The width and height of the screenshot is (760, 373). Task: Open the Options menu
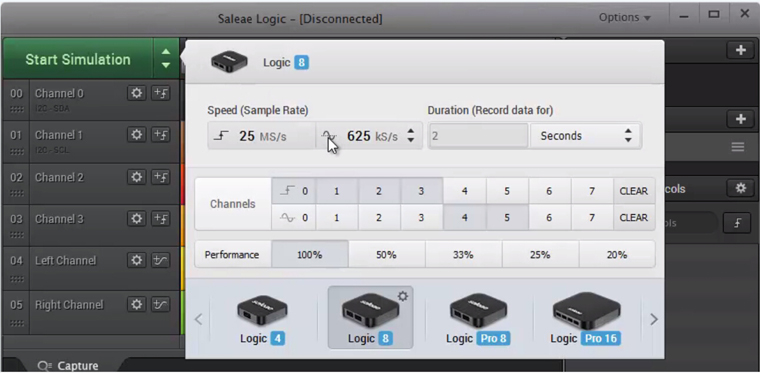pos(625,17)
